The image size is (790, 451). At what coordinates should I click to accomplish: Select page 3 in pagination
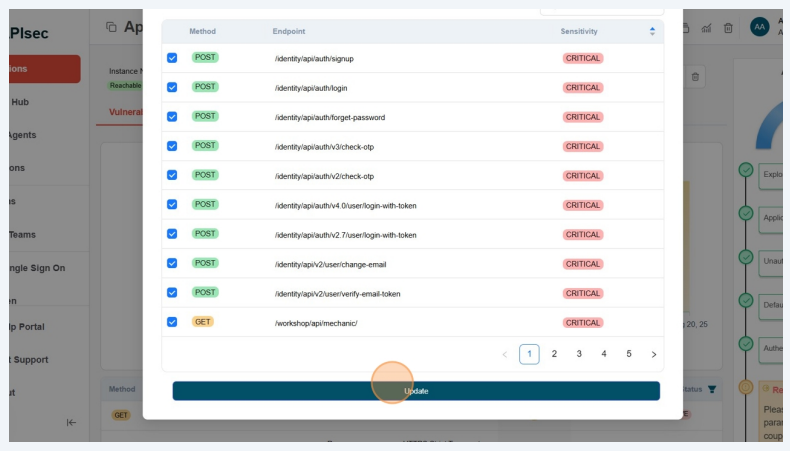coord(579,354)
